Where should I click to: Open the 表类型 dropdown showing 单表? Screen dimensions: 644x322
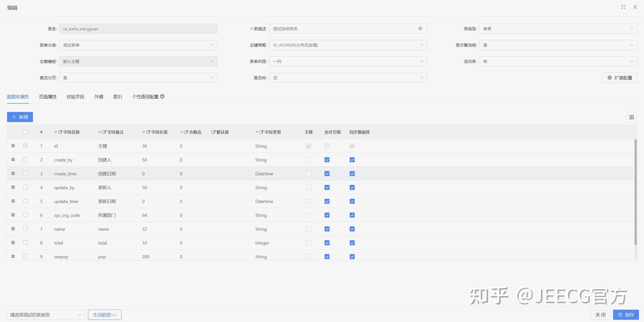pos(558,28)
